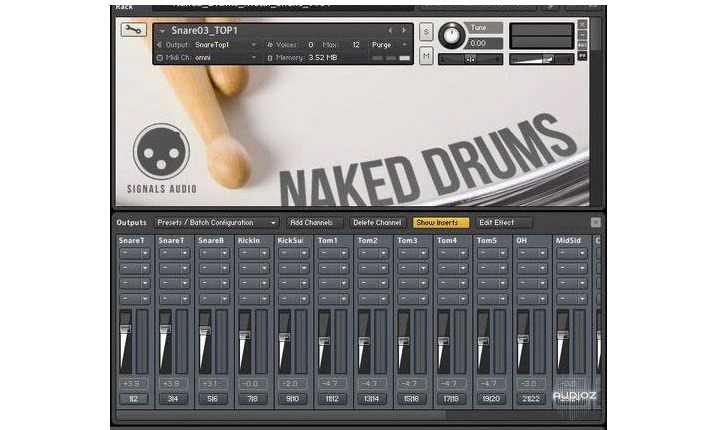Click the Tom3 channel volume value field

coord(408,384)
